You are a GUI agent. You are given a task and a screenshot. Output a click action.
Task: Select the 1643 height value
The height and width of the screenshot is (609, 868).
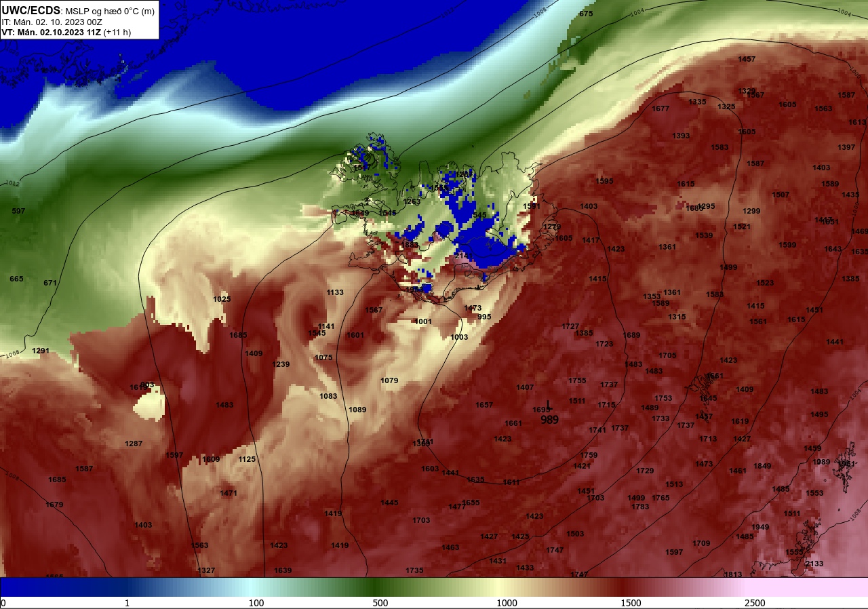[833, 249]
